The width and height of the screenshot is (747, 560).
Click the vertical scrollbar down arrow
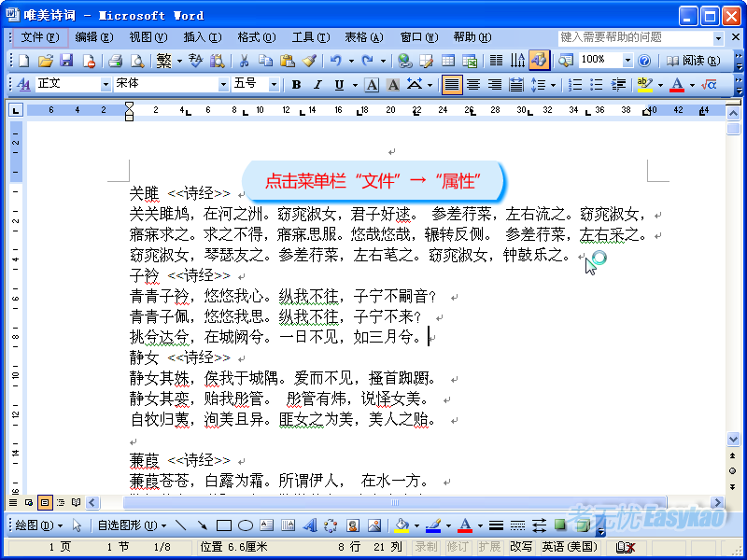point(733,438)
